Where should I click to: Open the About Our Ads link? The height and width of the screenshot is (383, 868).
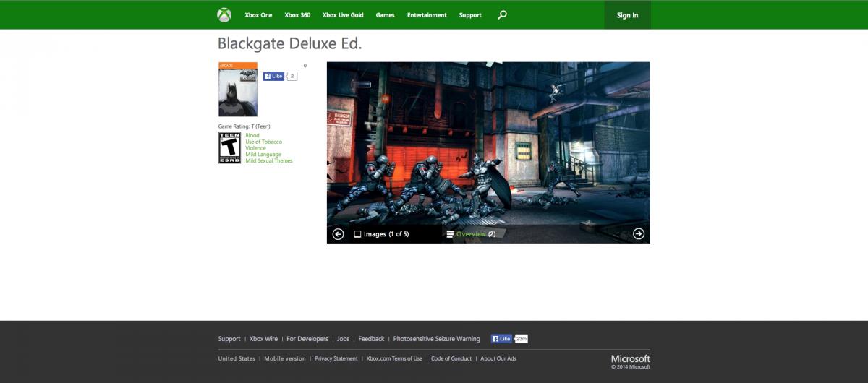498,358
